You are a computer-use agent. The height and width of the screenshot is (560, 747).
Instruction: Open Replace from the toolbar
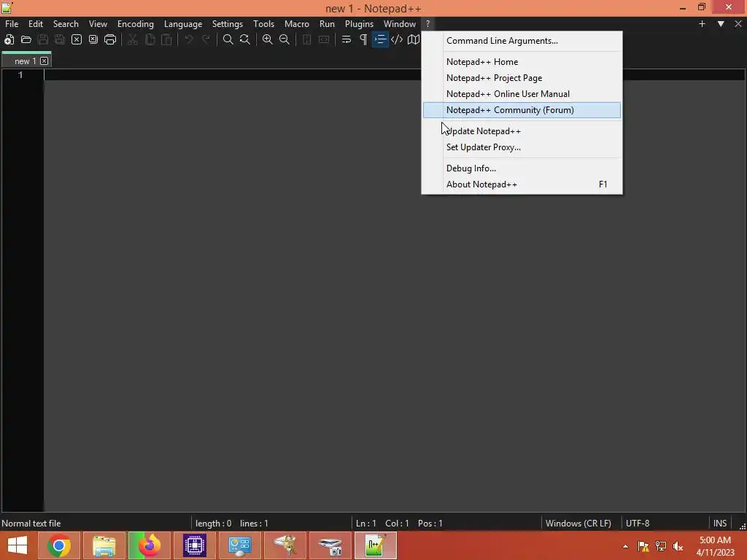[x=245, y=39]
